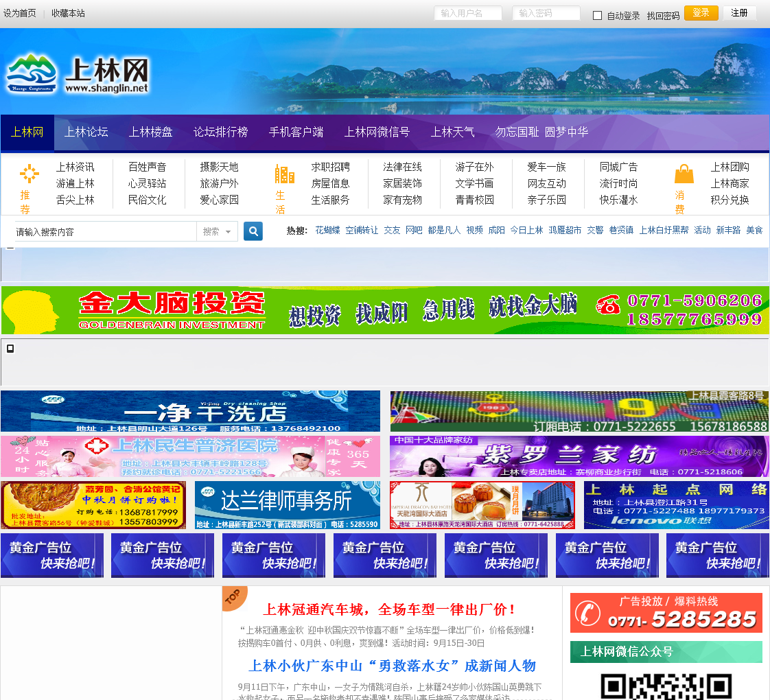
Task: Open the 上林起点网络 lenovo ad
Action: [676, 505]
